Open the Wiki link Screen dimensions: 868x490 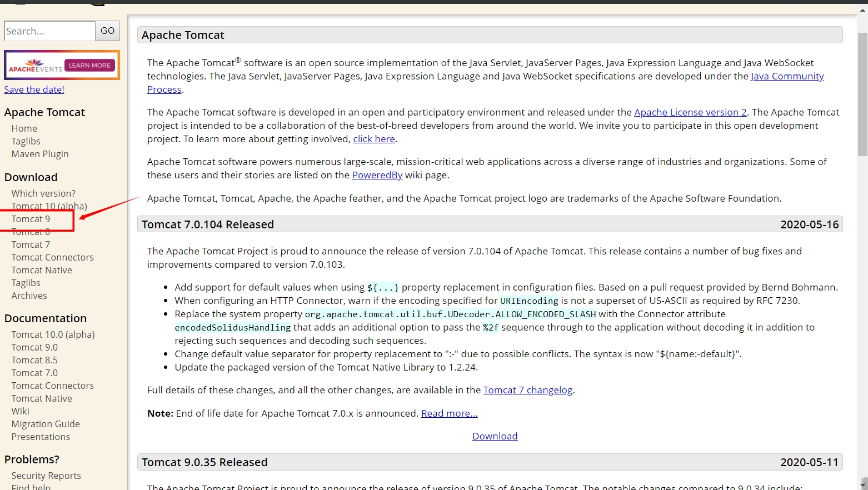click(x=21, y=411)
